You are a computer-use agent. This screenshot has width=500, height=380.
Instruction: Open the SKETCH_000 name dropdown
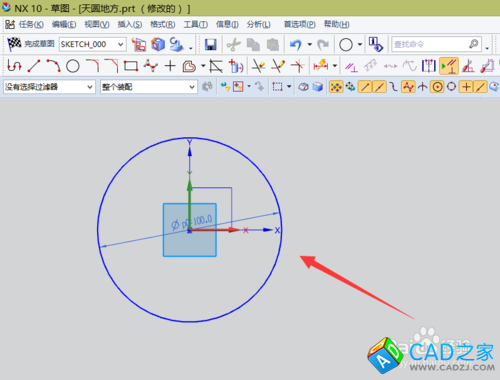[93, 44]
